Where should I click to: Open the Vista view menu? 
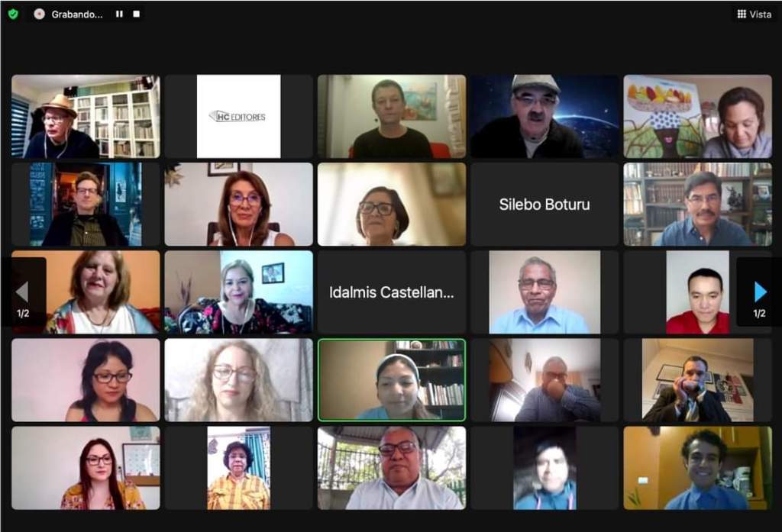coord(754,14)
